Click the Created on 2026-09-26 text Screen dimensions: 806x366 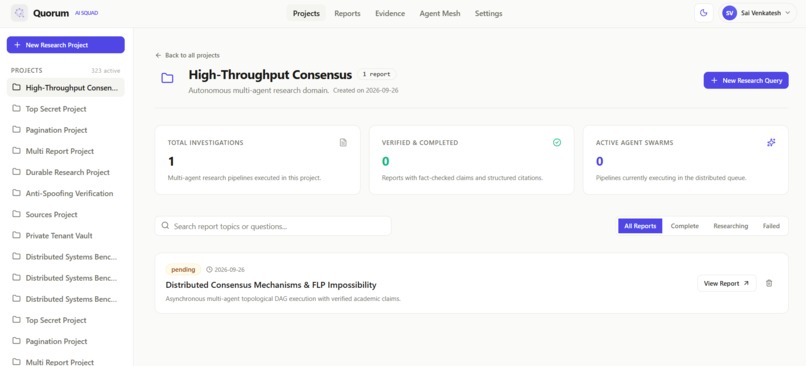(365, 90)
